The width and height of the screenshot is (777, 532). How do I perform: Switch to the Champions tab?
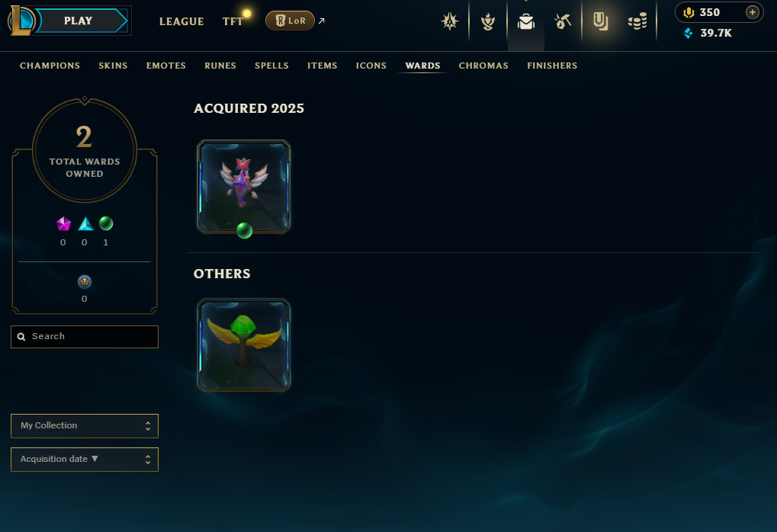tap(50, 66)
